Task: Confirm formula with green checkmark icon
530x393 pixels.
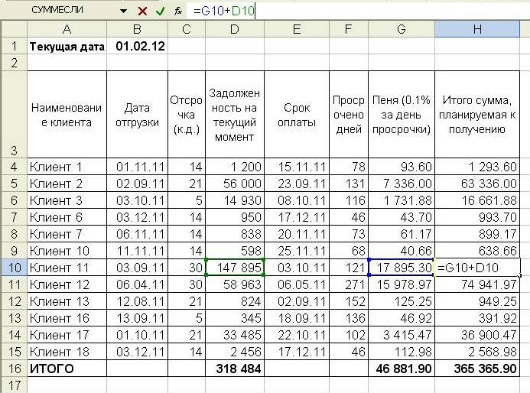Action: click(x=160, y=11)
